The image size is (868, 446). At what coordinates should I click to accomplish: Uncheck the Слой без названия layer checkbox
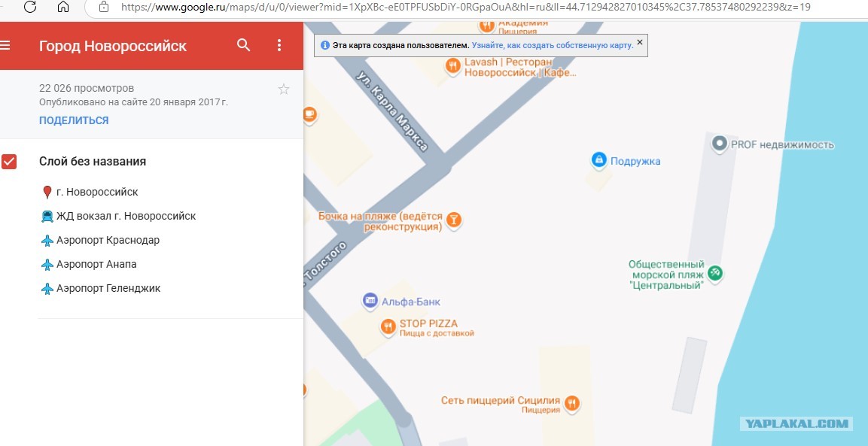click(9, 162)
